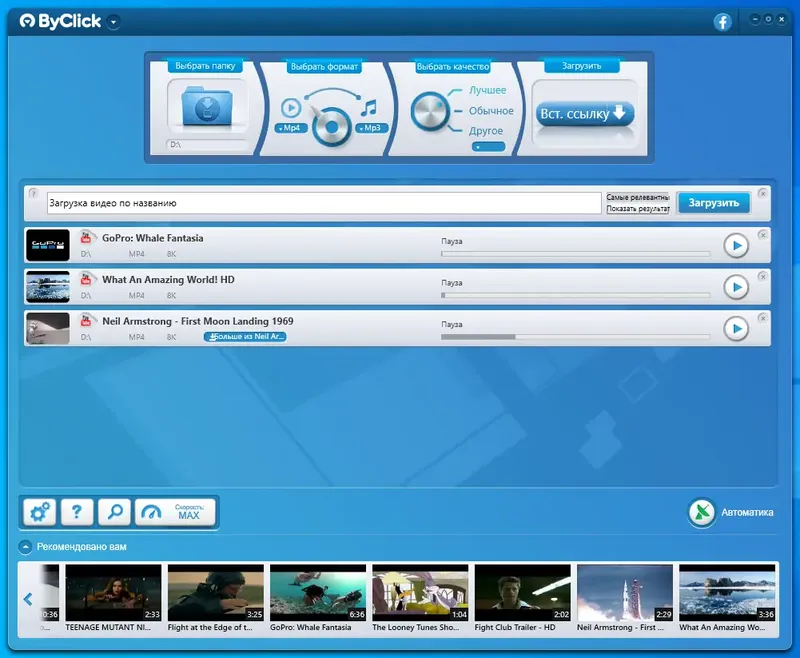Open the ByClick logo dropdown menu
This screenshot has width=800, height=658.
pos(114,22)
